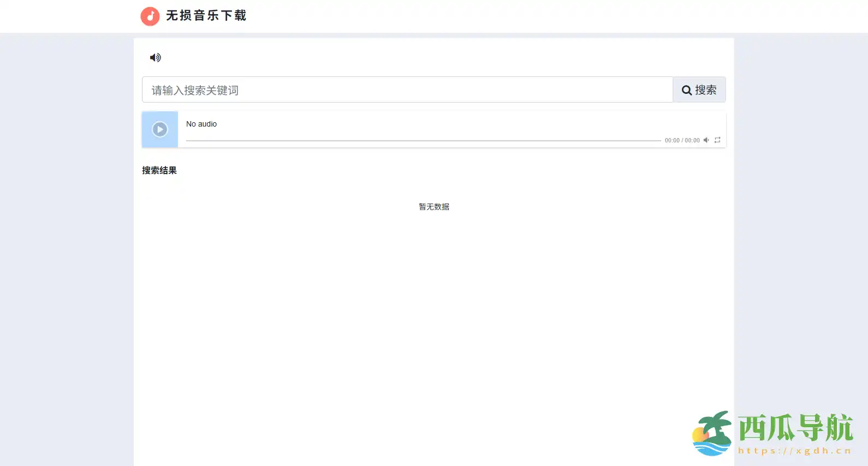This screenshot has height=466, width=868.
Task: Click the magnifier icon in 搜索 button
Action: pos(687,91)
